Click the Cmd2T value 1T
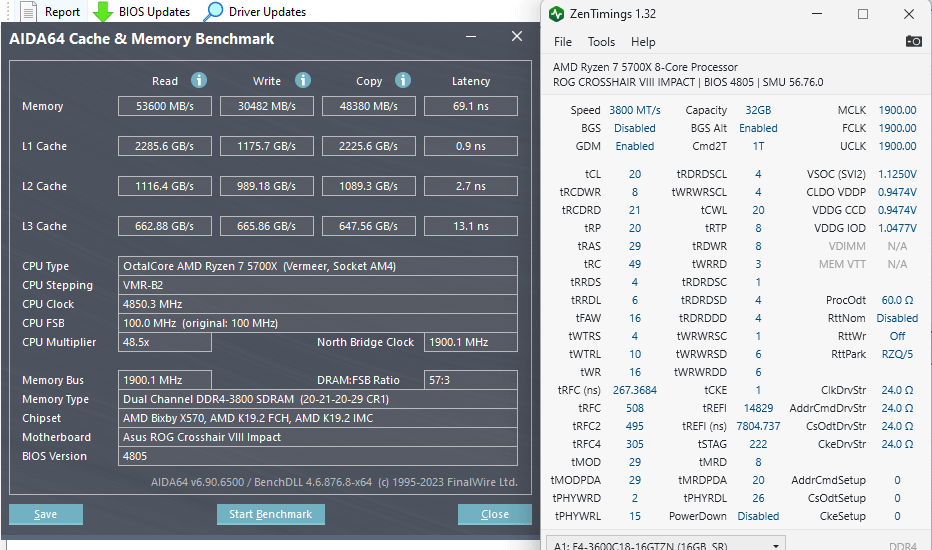Viewport: 932px width, 550px height. click(x=758, y=146)
